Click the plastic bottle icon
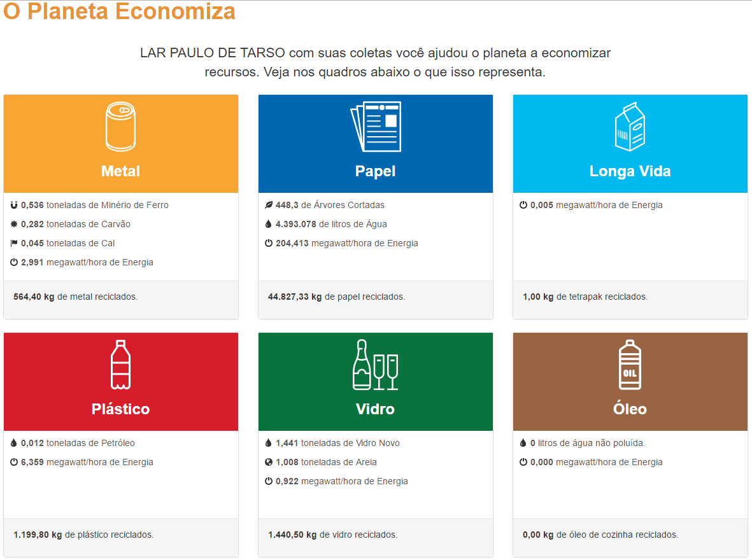 click(120, 365)
